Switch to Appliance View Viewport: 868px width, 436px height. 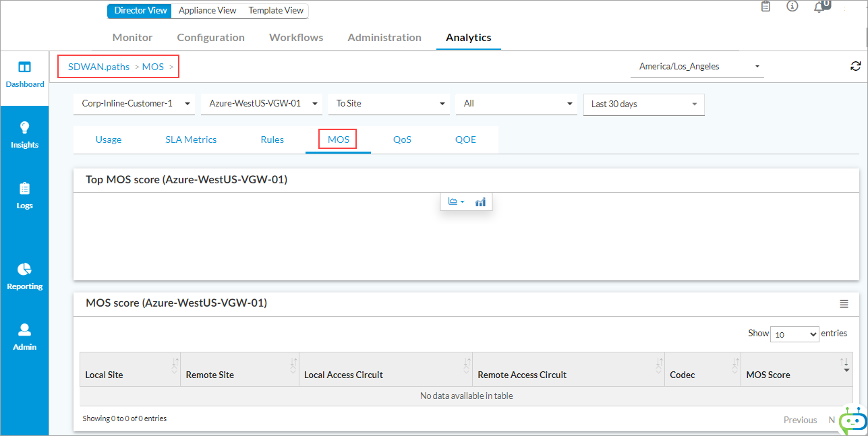[207, 11]
